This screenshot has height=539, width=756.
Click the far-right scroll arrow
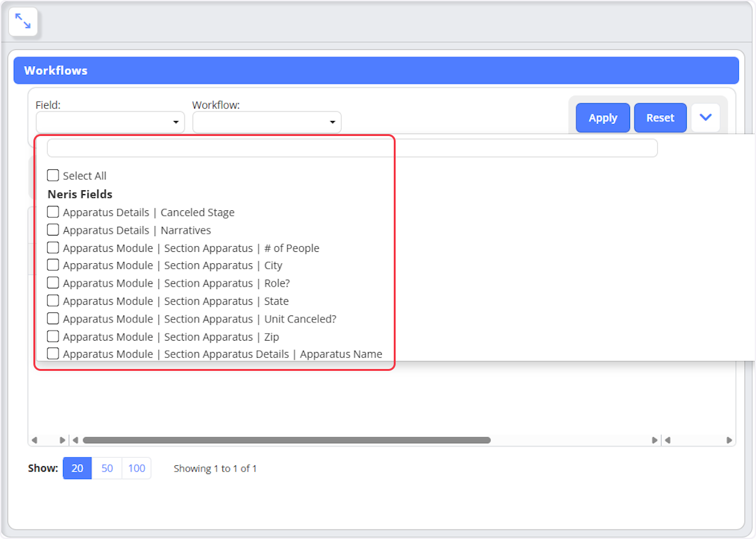(x=729, y=440)
